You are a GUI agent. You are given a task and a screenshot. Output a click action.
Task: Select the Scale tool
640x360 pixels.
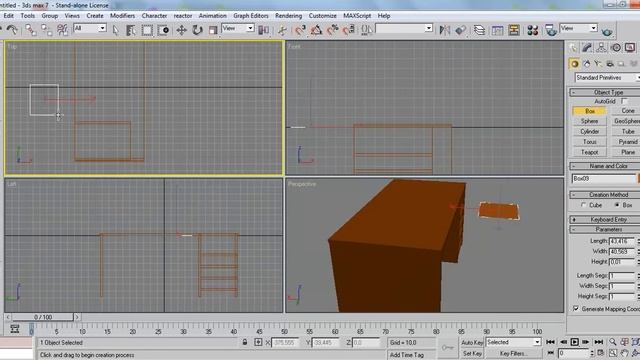pyautogui.click(x=213, y=30)
